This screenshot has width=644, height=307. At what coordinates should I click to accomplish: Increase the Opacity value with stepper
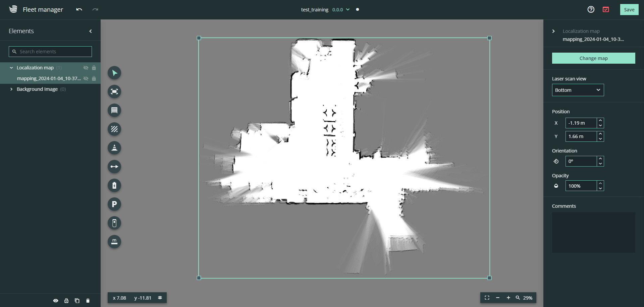[x=600, y=183]
